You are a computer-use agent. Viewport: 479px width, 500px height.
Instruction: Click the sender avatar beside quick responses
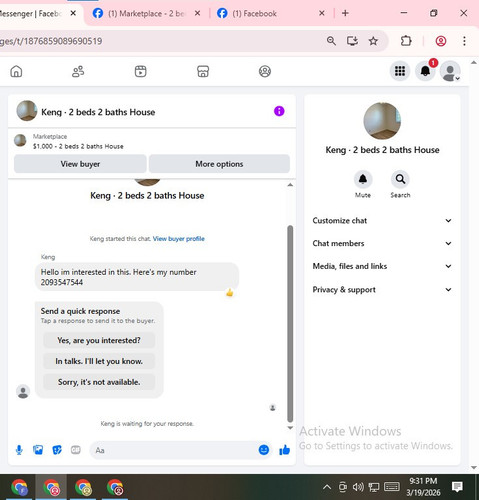click(x=23, y=392)
